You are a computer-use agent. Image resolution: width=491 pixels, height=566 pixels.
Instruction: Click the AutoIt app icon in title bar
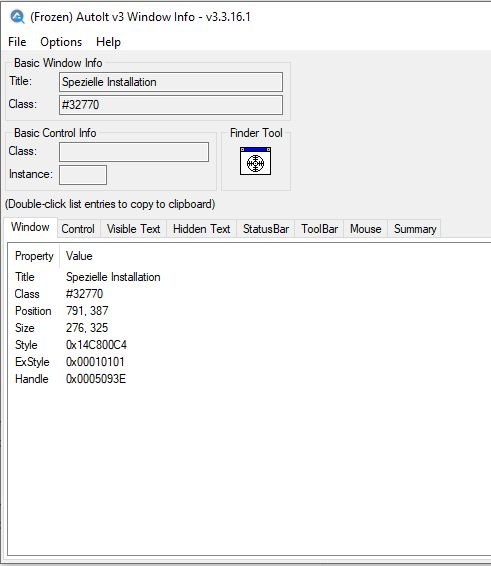pos(17,17)
